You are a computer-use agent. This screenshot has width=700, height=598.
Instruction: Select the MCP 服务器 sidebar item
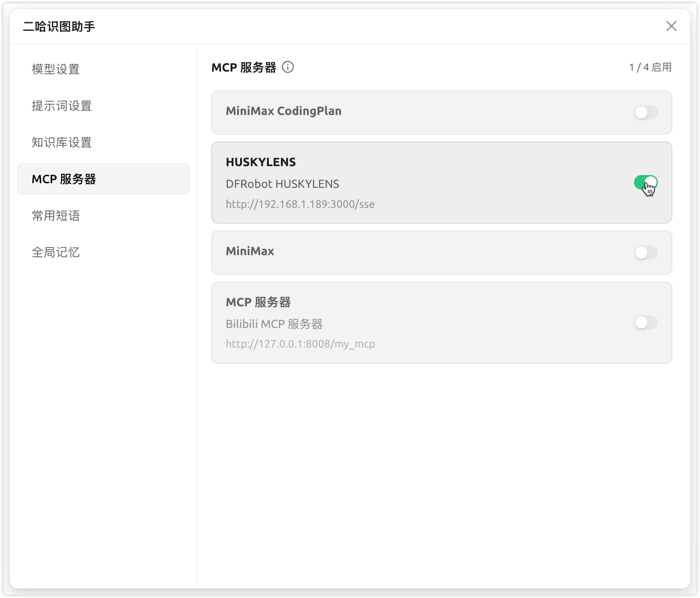[64, 179]
